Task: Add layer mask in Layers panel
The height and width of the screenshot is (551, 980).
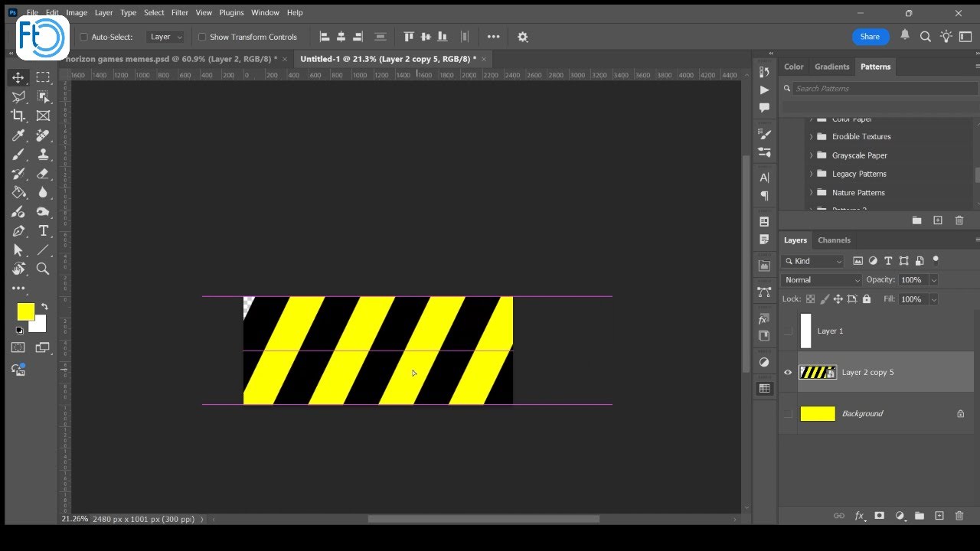Action: (x=879, y=516)
